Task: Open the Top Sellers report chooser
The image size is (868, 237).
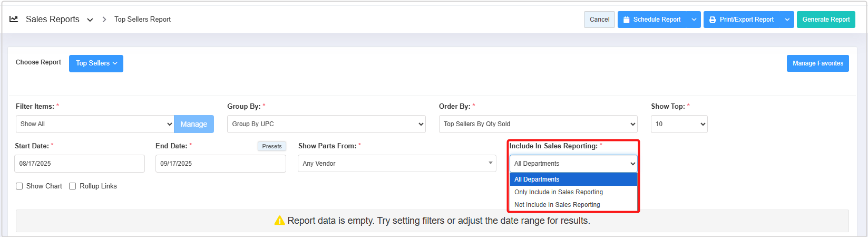Action: [x=96, y=63]
